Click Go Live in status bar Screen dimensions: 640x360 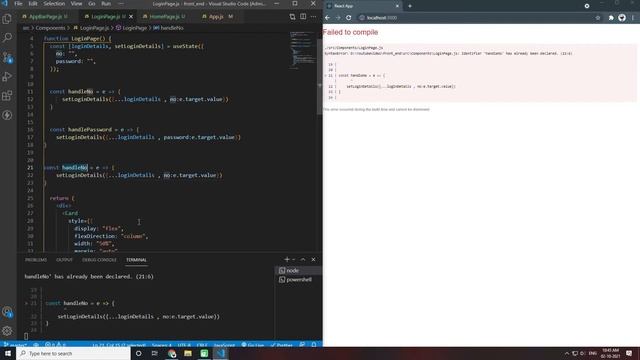tap(253, 345)
